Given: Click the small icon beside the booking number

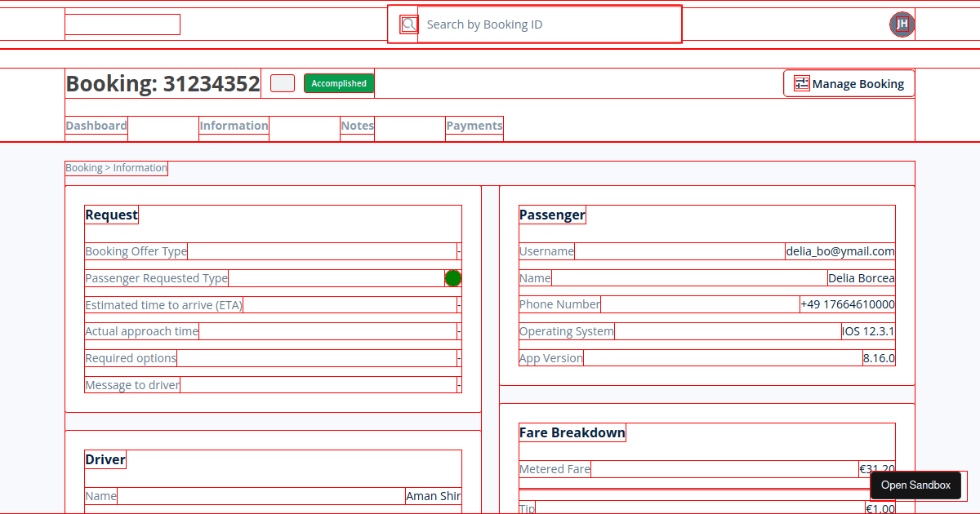Looking at the screenshot, I should pos(282,82).
